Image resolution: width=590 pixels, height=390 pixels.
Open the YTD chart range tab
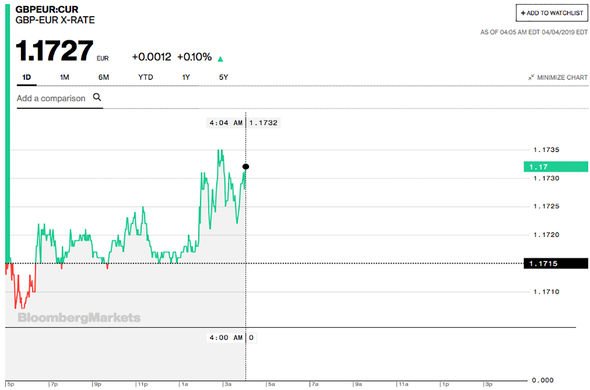(146, 77)
